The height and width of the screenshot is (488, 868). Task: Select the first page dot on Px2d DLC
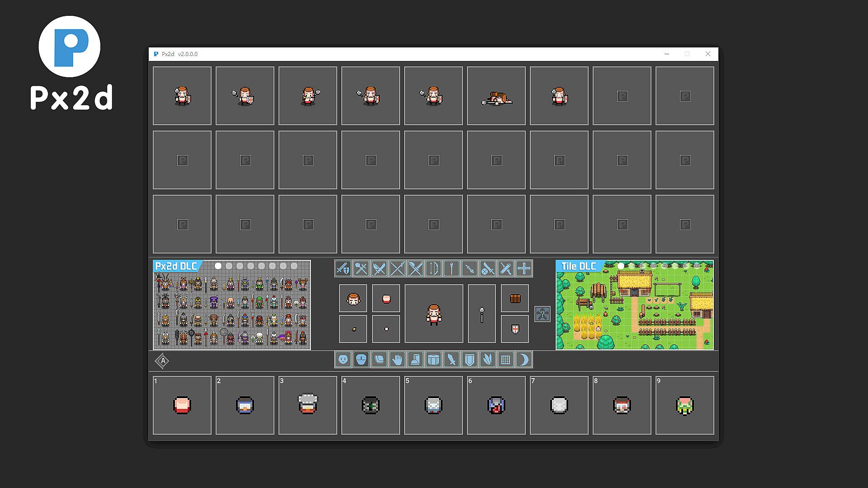(218, 266)
